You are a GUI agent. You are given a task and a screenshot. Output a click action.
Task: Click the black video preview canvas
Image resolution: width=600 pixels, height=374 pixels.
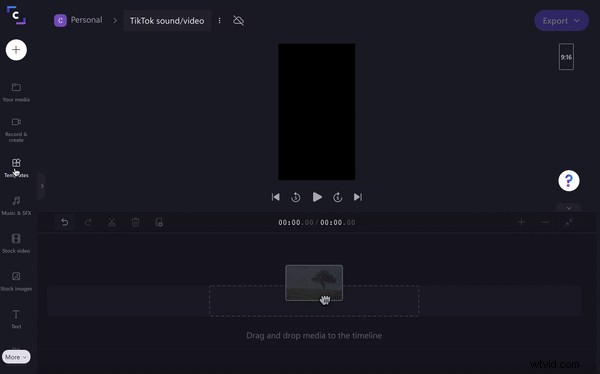[316, 112]
